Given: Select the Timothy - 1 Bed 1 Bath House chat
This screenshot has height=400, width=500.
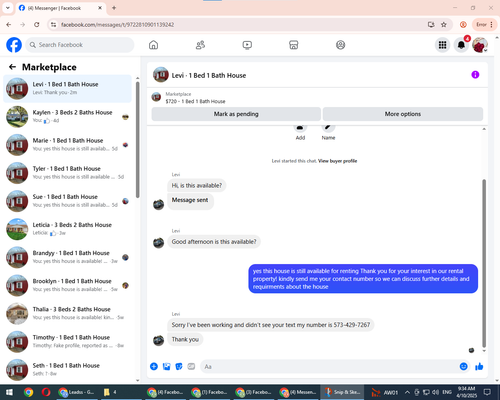Looking at the screenshot, I should [x=67, y=342].
